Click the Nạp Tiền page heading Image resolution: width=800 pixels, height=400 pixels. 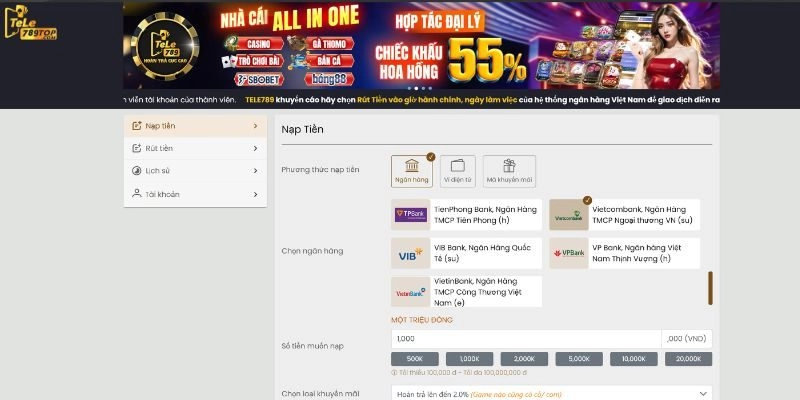[x=303, y=130]
